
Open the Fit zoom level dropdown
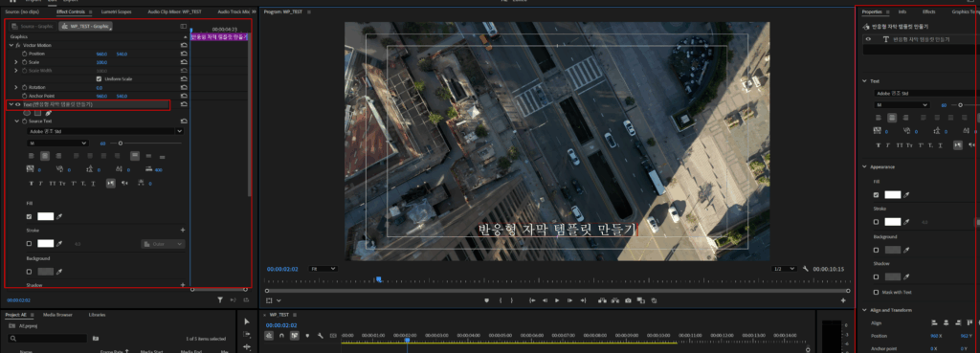(323, 269)
